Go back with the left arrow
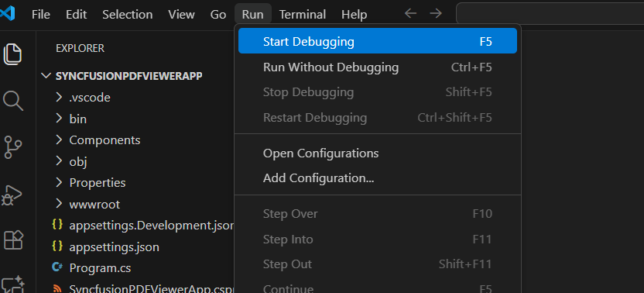 point(410,14)
